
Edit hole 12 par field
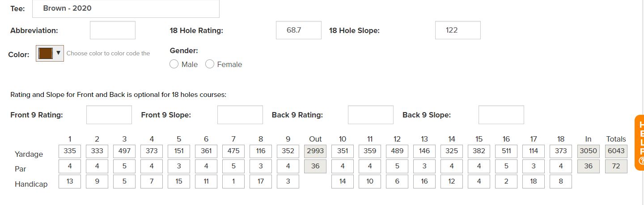pos(397,166)
